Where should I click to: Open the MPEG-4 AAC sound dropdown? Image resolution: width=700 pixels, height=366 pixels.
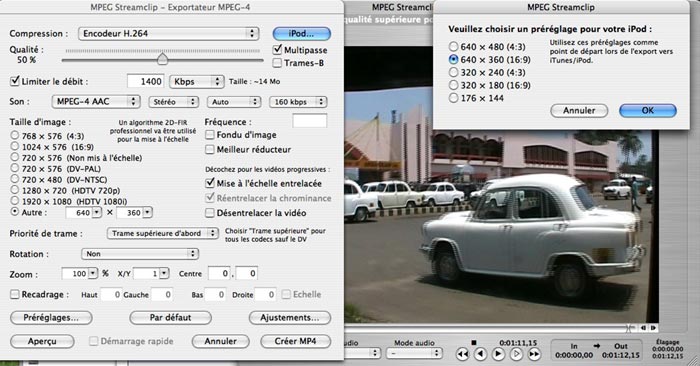pos(96,102)
